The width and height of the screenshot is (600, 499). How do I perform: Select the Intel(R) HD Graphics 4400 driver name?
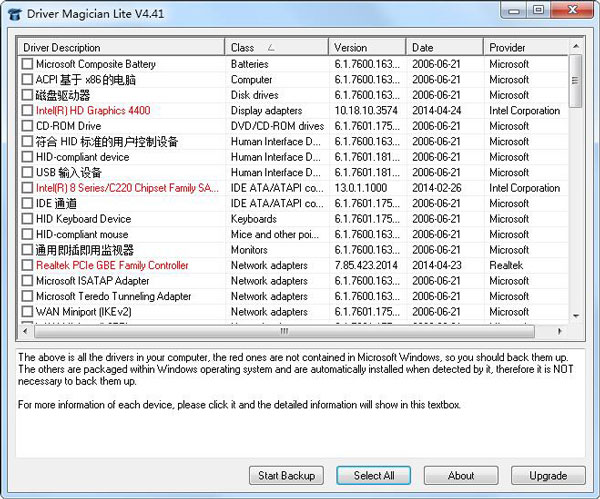[93, 110]
